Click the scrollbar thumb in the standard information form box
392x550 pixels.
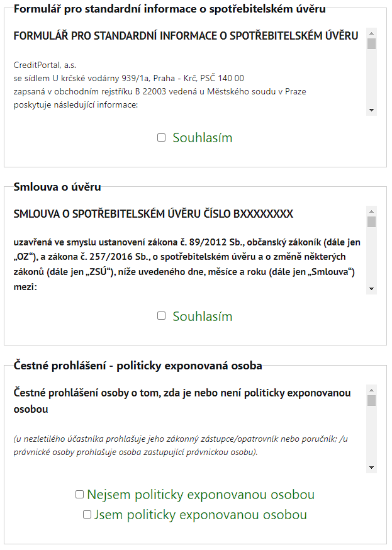pyautogui.click(x=371, y=43)
